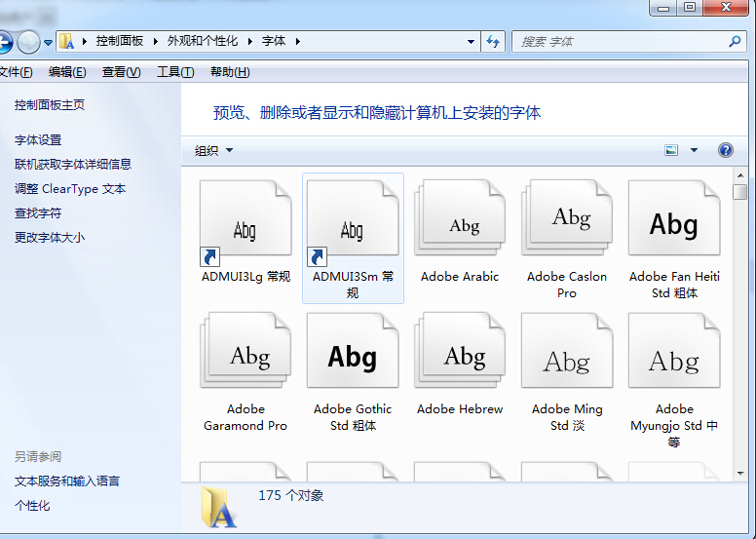Click the vertical scrollbar thumb
This screenshot has height=539, width=756.
click(x=740, y=192)
